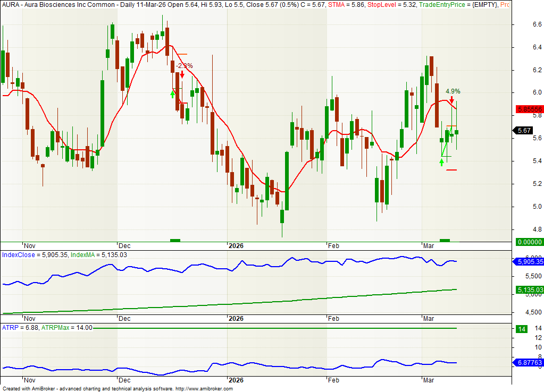The width and height of the screenshot is (544, 392).
Task: Click the black 5.67 close price tag
Action: pos(524,130)
